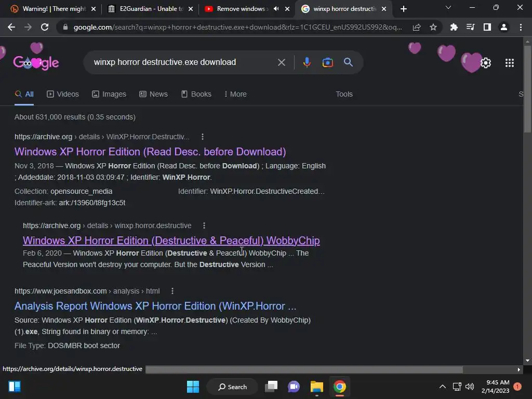Select the All results tab
532x399 pixels.
pyautogui.click(x=24, y=94)
